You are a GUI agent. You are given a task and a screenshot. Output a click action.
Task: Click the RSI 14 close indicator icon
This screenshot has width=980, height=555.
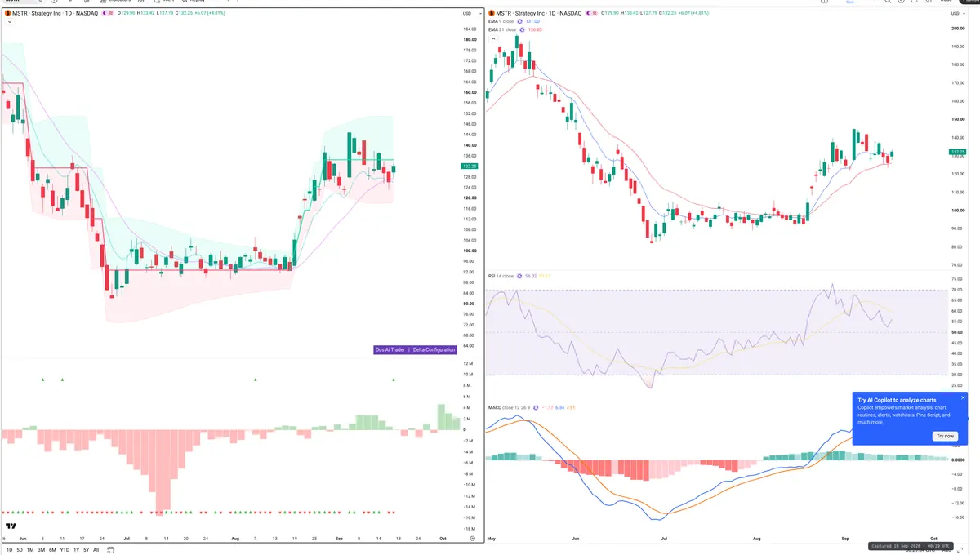[x=519, y=276]
